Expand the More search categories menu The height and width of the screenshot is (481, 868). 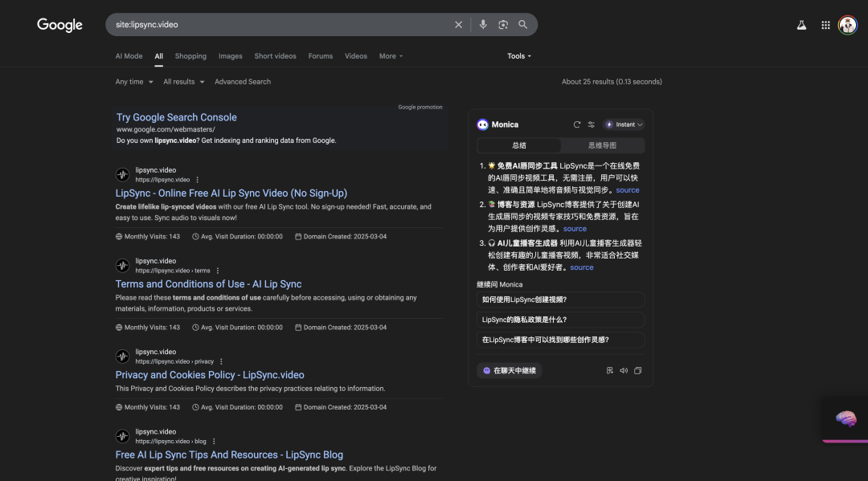391,56
